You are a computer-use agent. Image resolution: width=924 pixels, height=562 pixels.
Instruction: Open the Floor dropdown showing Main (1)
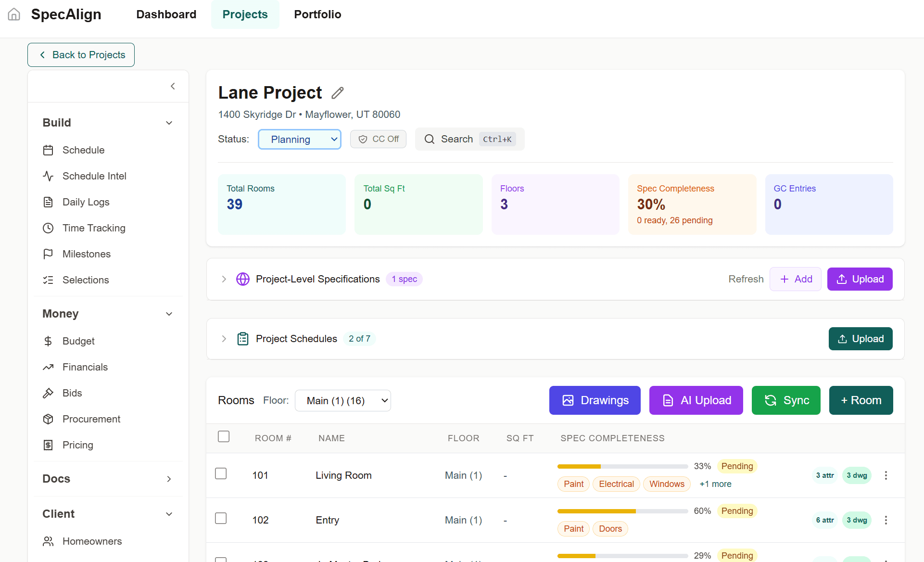343,400
